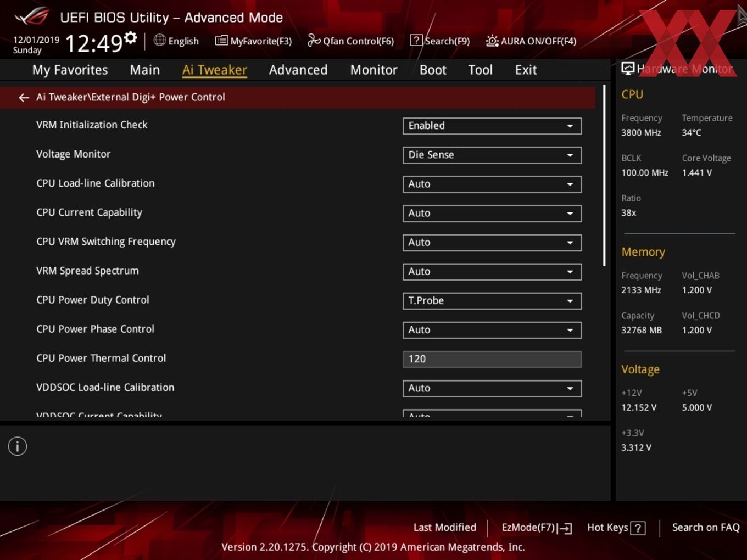Open Voltage Monitor Die Sense dropdown

coord(492,155)
